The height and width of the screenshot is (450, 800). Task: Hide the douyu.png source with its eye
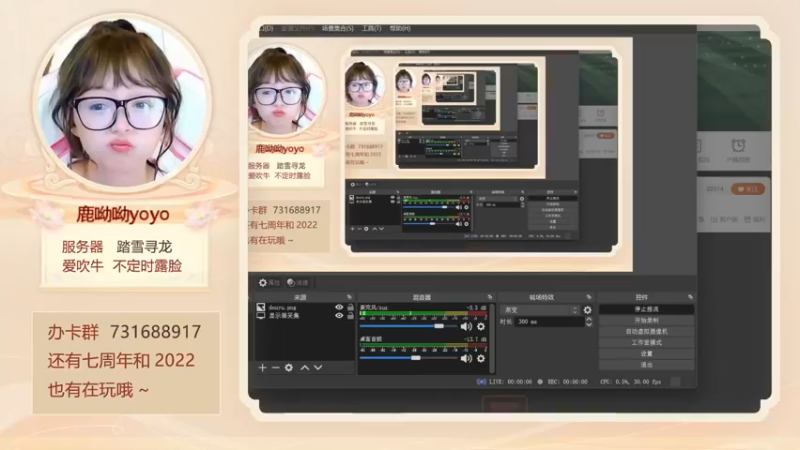339,307
